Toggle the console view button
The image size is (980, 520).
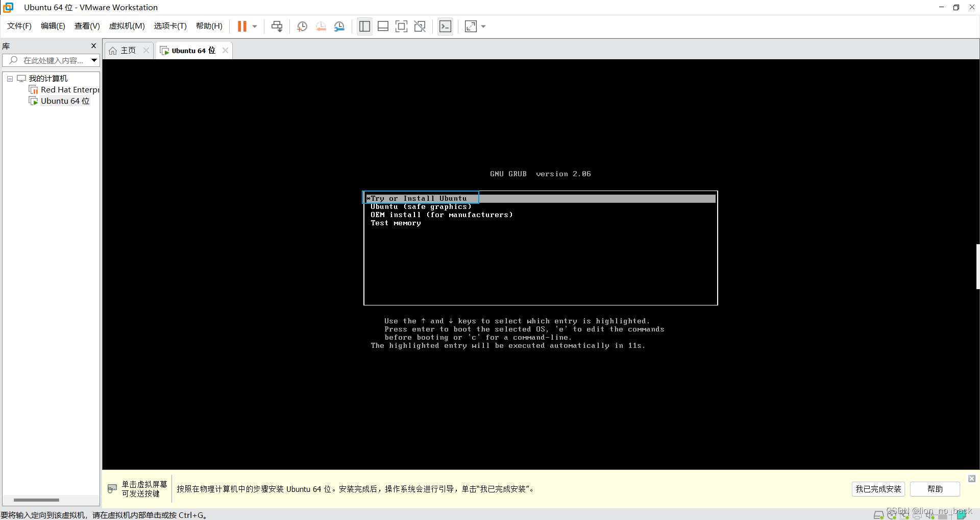445,26
